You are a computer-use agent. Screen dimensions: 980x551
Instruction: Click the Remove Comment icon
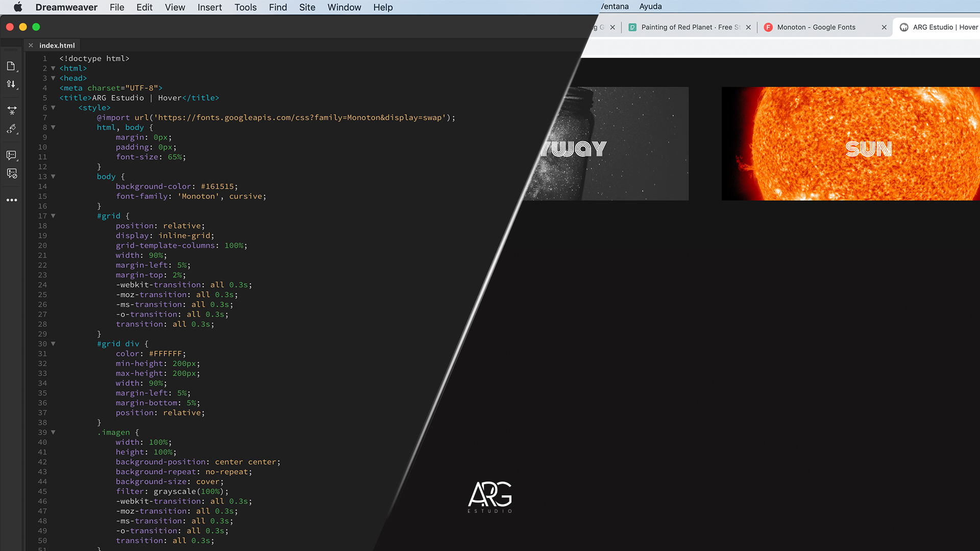[11, 173]
